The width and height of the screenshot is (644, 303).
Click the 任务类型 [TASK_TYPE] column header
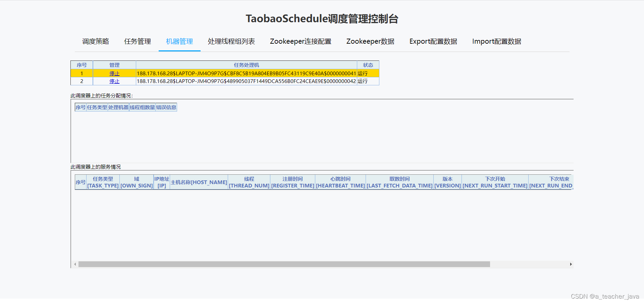click(x=103, y=182)
